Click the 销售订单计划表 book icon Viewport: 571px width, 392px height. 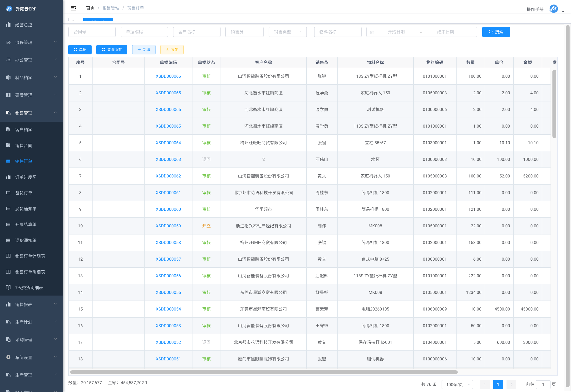[8, 256]
